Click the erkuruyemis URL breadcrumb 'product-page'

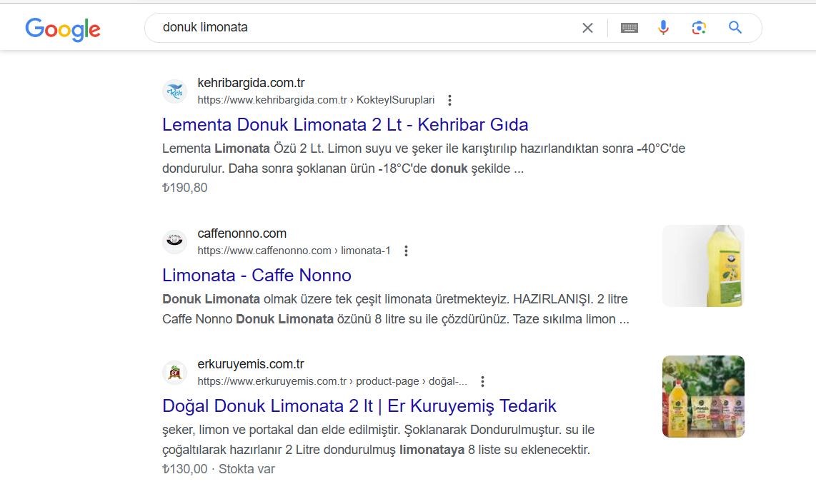(387, 381)
